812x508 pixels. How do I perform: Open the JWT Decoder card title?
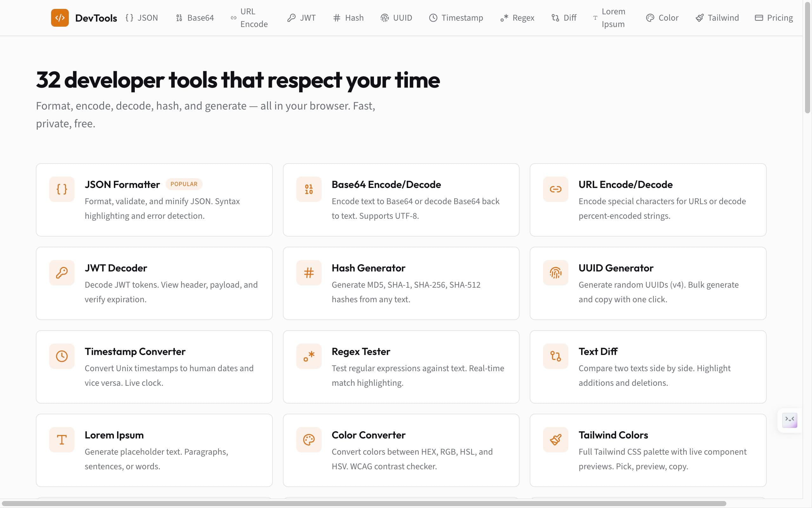point(116,268)
